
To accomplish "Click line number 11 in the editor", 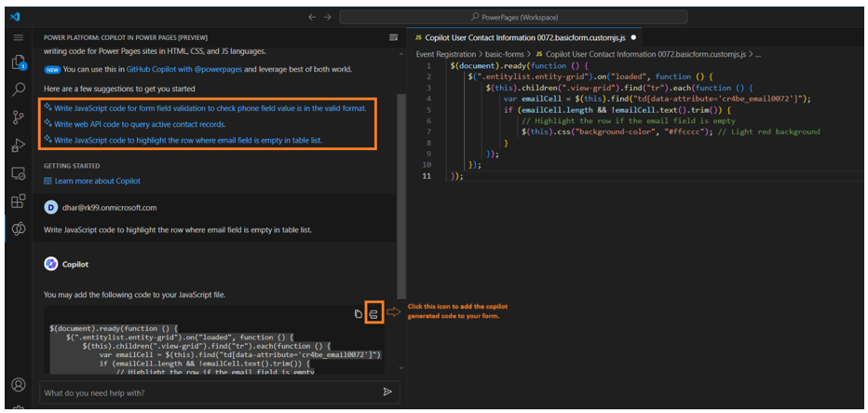I will click(x=427, y=176).
